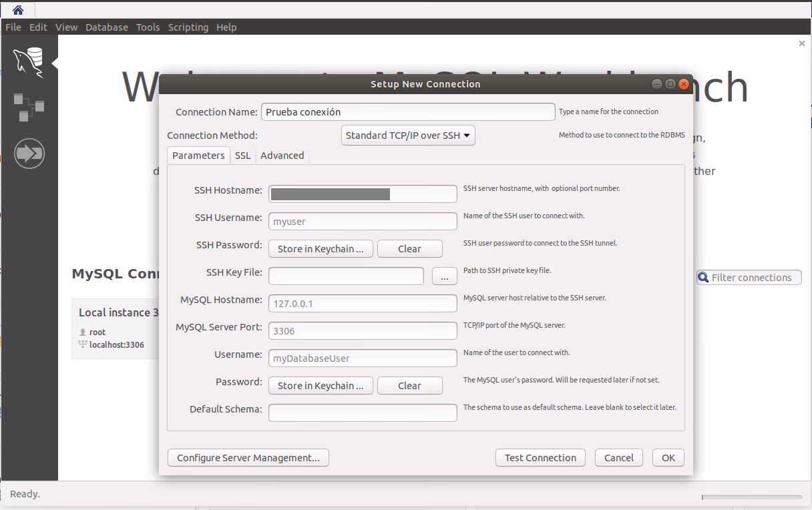Click the MySQL Server Port field
812x510 pixels.
click(x=363, y=331)
